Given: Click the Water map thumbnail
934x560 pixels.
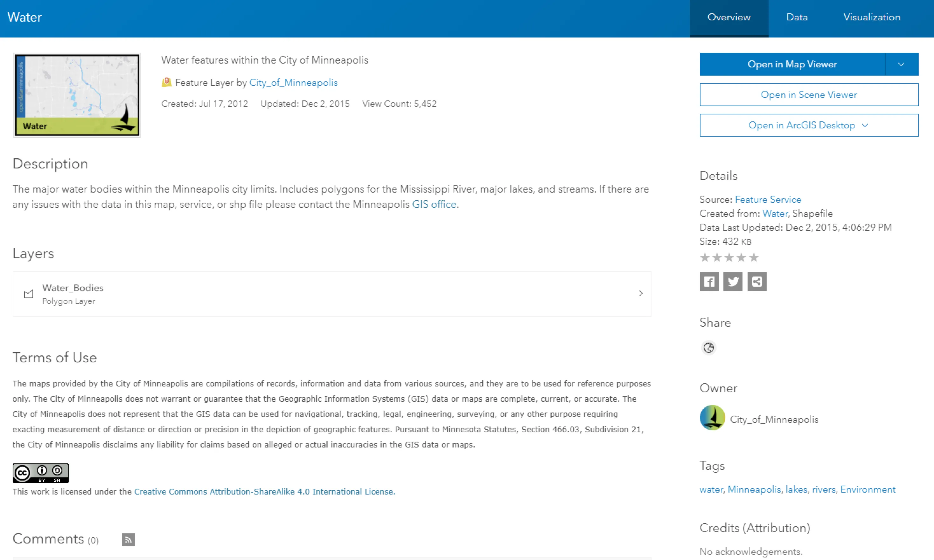Looking at the screenshot, I should (77, 95).
